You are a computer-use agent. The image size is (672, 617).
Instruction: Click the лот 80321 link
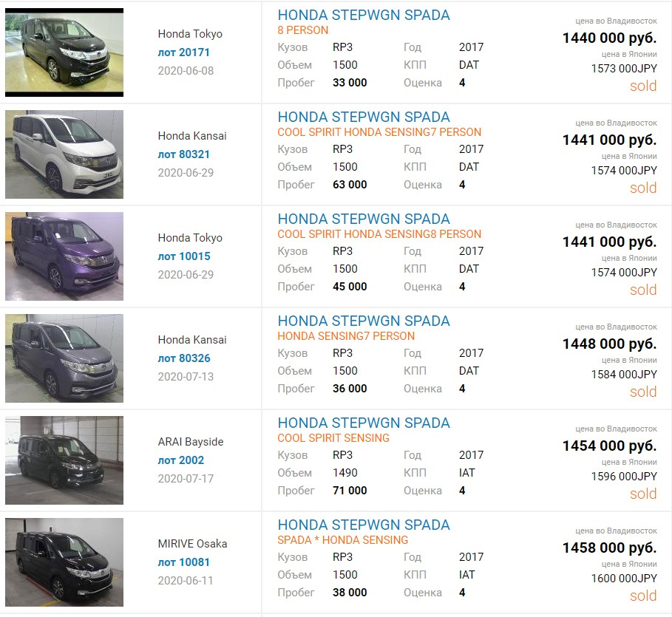click(x=184, y=154)
